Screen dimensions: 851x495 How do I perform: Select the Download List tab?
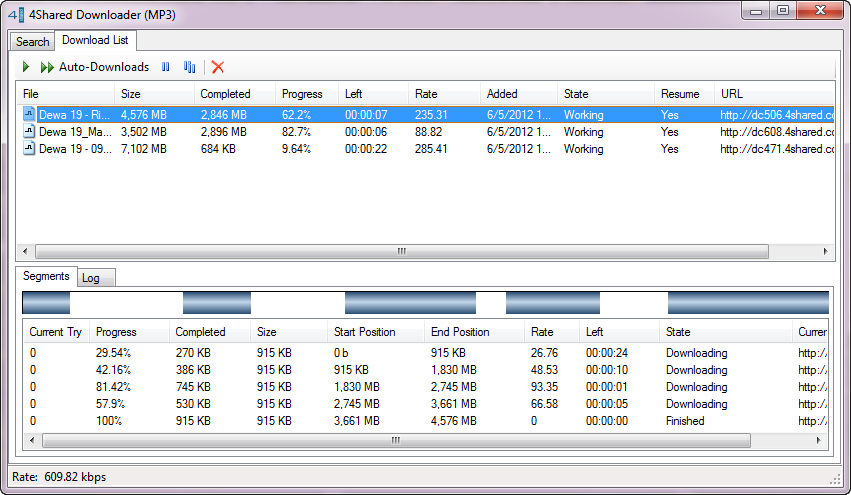95,40
